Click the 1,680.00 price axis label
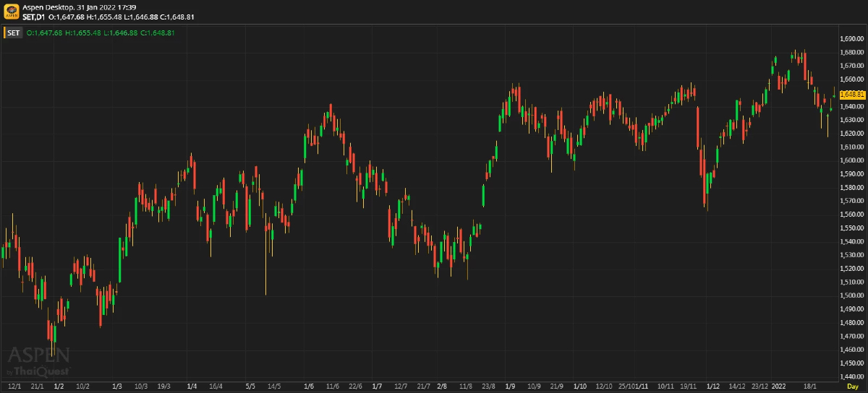Image resolution: width=868 pixels, height=393 pixels. (x=852, y=52)
